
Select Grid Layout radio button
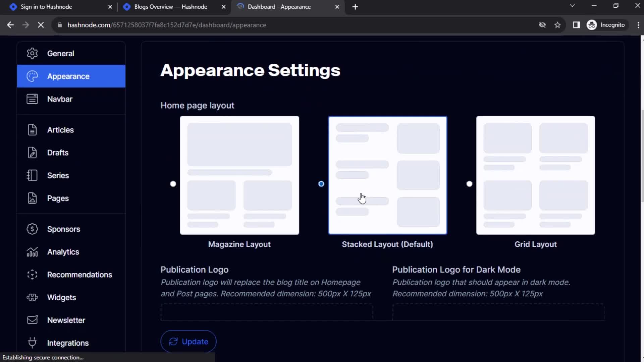coord(469,184)
